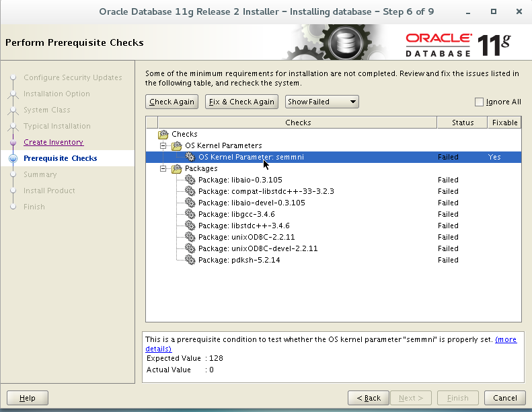Image resolution: width=532 pixels, height=412 pixels.
Task: Click the Packages folder icon
Action: [x=177, y=168]
